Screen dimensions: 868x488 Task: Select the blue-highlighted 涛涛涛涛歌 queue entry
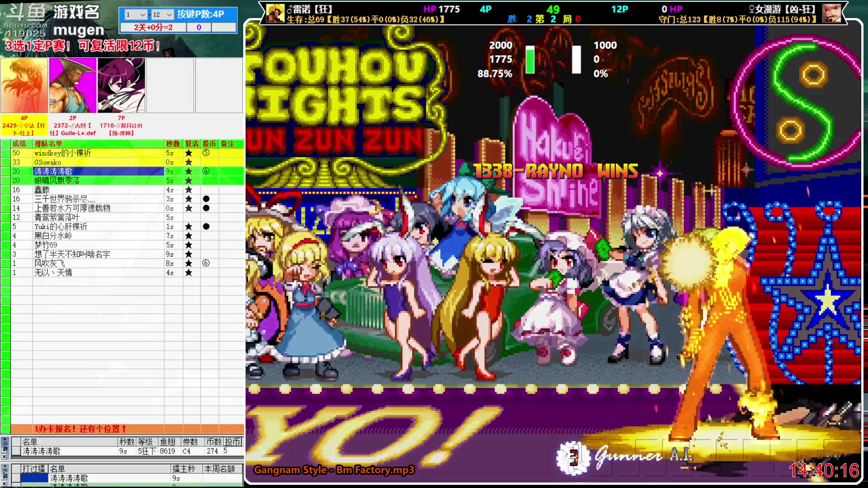point(99,171)
